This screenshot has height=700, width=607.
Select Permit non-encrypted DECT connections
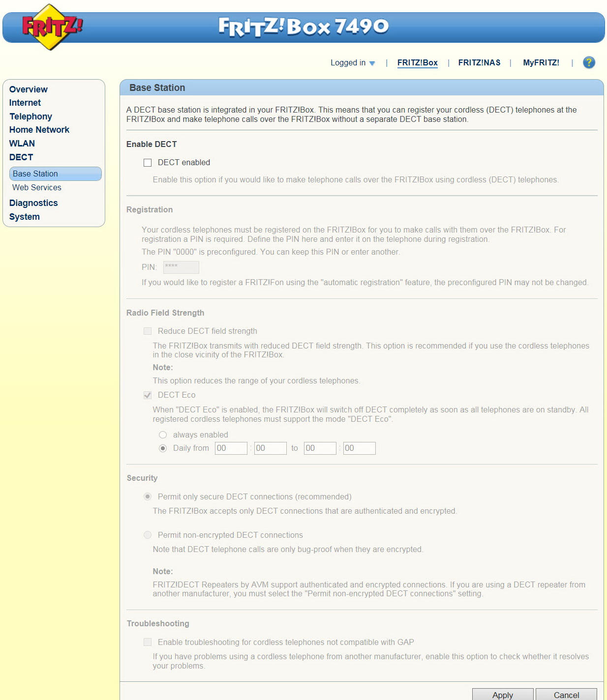pos(148,535)
